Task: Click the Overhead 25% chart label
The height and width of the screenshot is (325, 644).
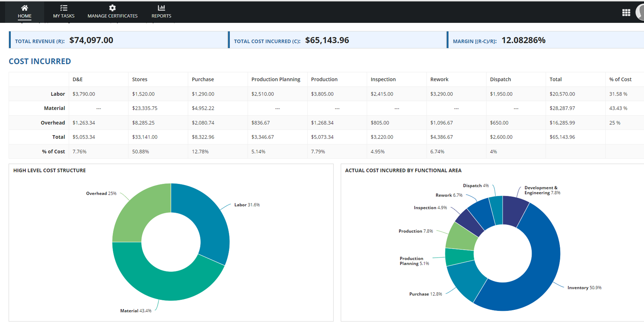Action: click(x=101, y=193)
